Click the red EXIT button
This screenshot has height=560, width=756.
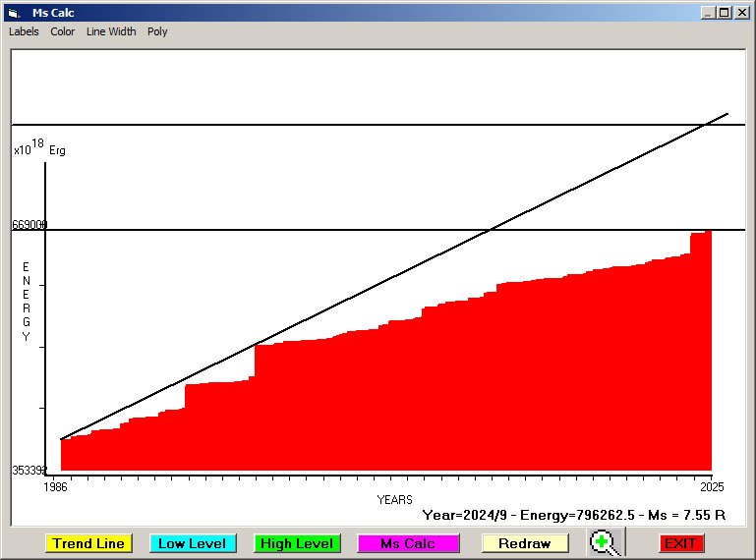680,543
